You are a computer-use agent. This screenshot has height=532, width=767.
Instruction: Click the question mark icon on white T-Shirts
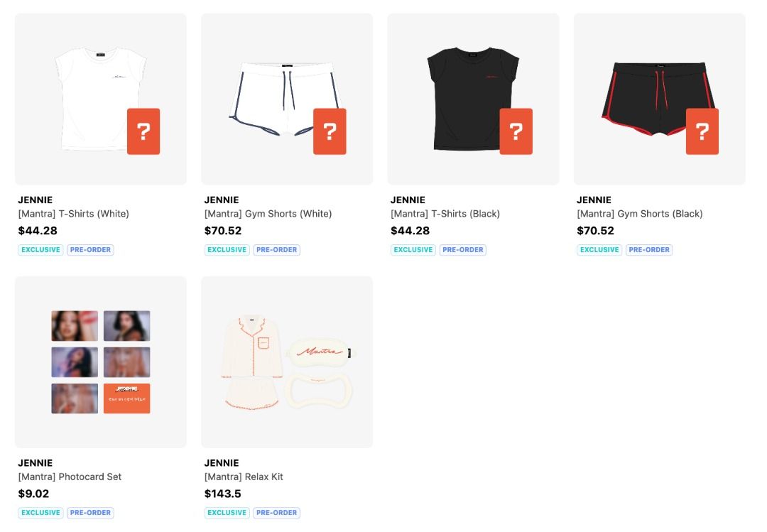point(143,131)
